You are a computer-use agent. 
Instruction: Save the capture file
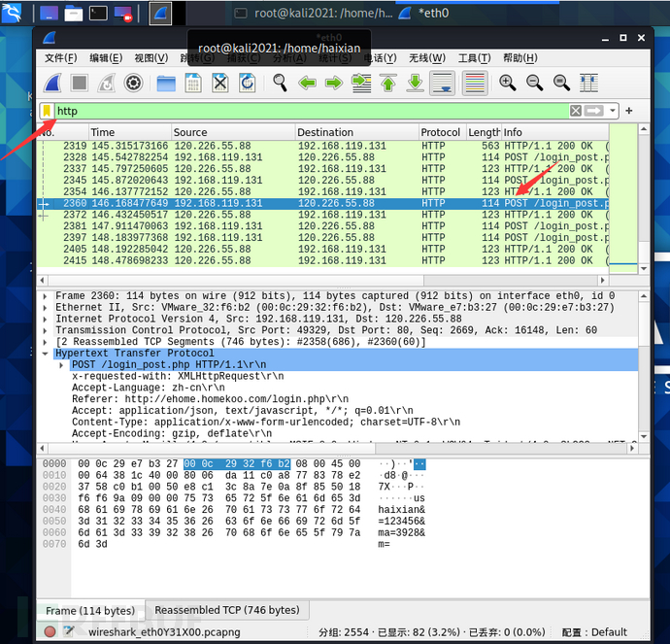(193, 83)
